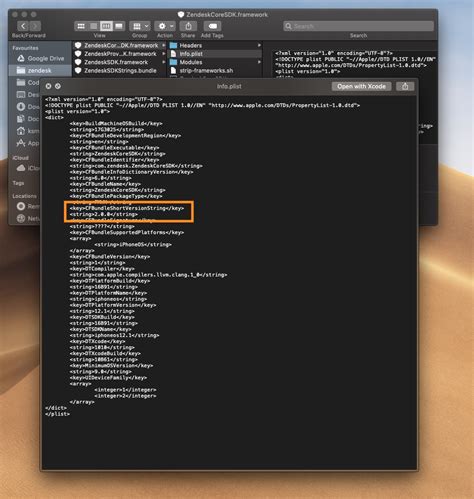Go back in Finder window
Viewport: 474px width, 499px height.
tap(23, 26)
